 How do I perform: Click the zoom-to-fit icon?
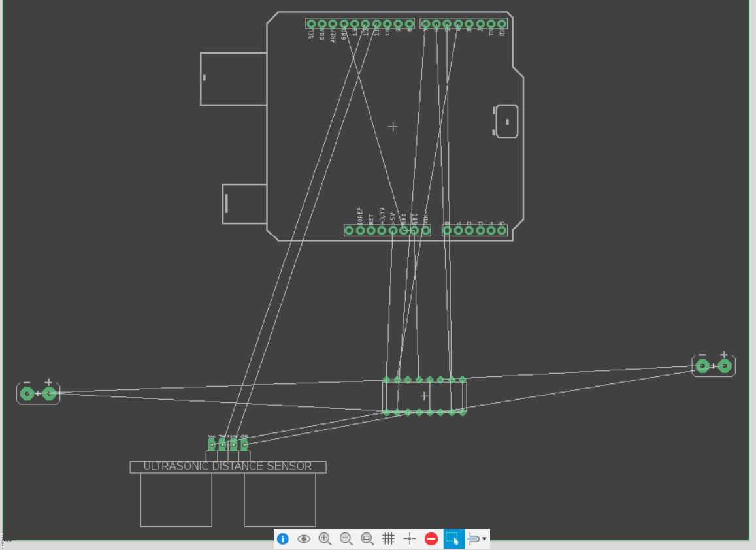[367, 540]
